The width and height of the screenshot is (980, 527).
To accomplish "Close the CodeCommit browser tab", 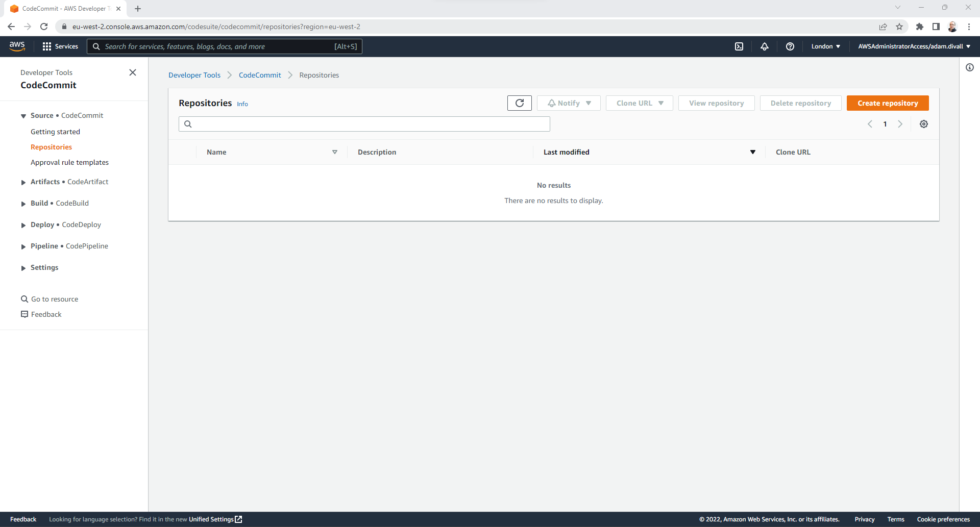I will [118, 9].
